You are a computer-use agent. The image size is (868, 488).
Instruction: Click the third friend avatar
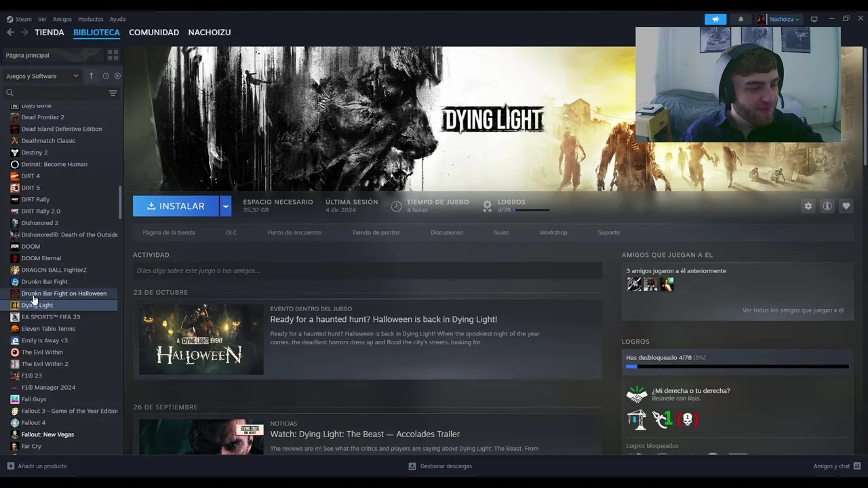click(x=667, y=284)
